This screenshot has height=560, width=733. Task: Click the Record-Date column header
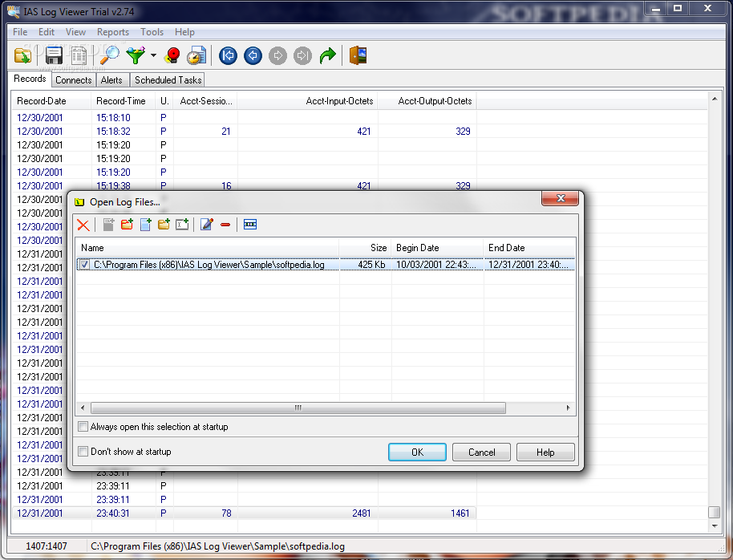[x=51, y=101]
